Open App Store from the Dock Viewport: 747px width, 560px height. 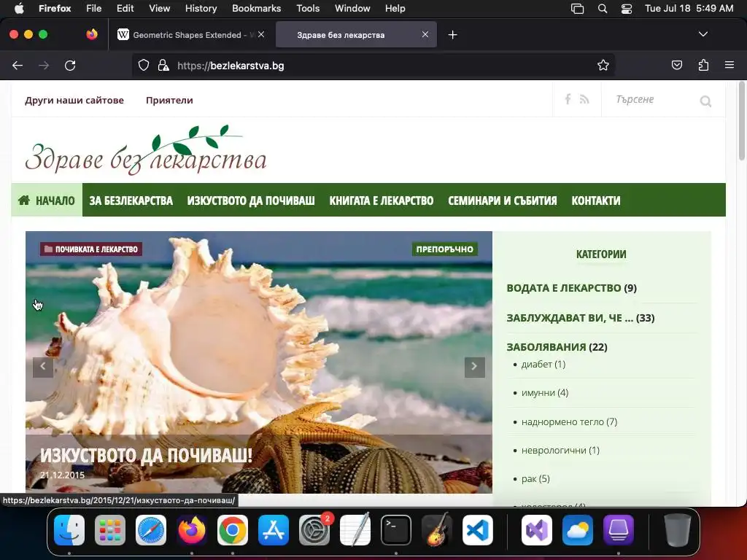click(x=274, y=530)
